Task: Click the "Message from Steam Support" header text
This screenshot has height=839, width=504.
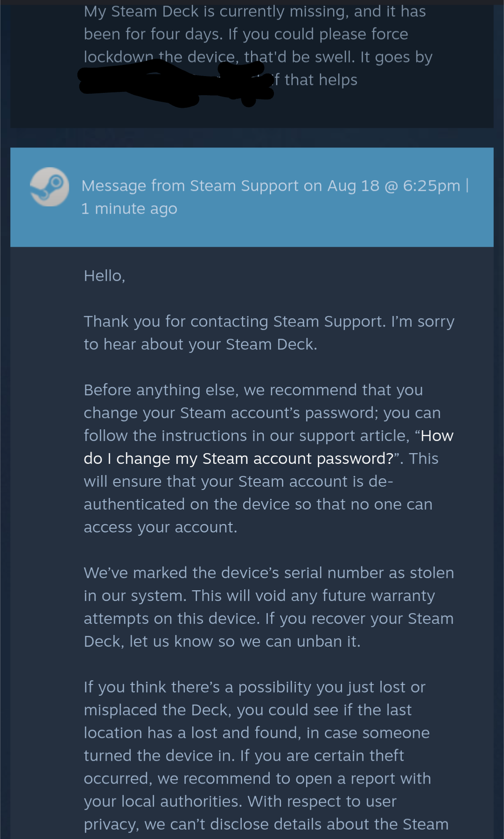Action: point(190,186)
